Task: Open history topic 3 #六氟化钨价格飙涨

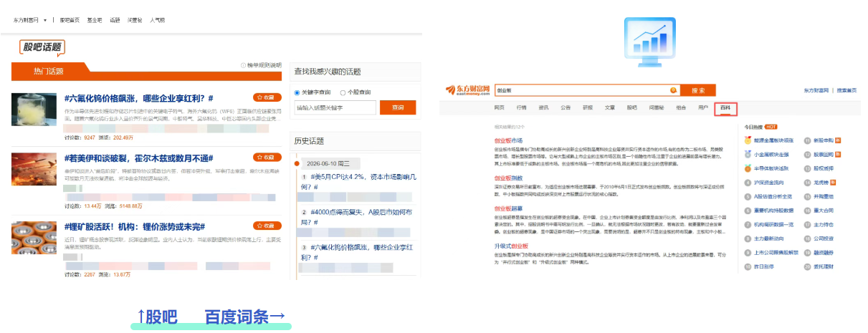Action: point(356,252)
